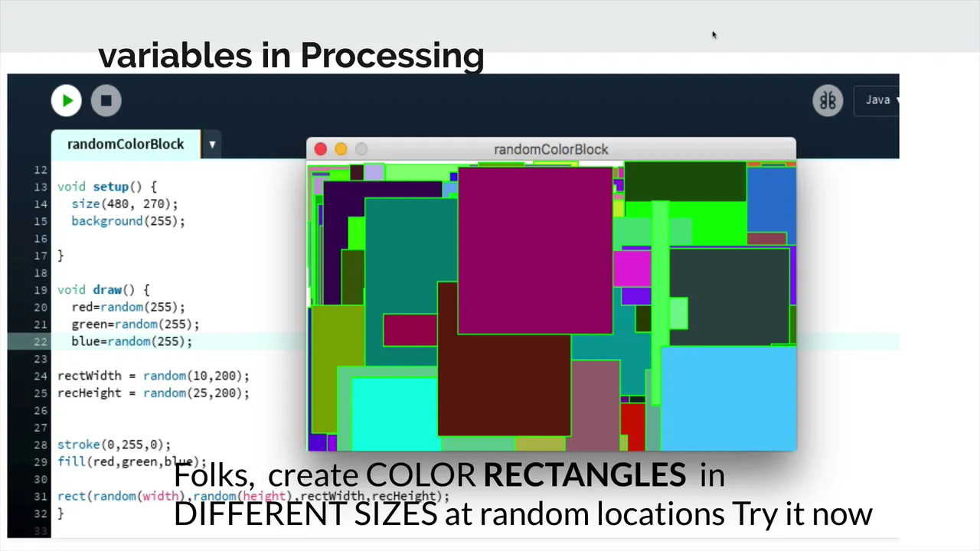This screenshot has height=551, width=980.
Task: Click the code 'red=random(255);'
Action: click(x=128, y=307)
